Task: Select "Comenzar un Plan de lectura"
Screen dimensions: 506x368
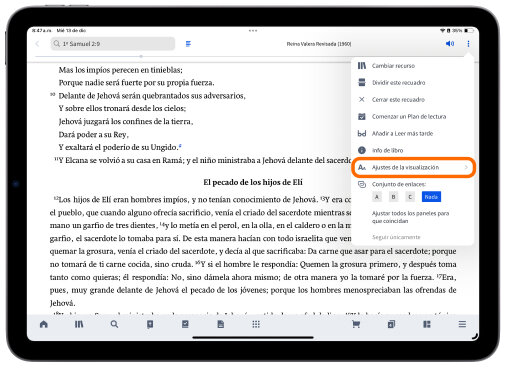Action: tap(413, 116)
